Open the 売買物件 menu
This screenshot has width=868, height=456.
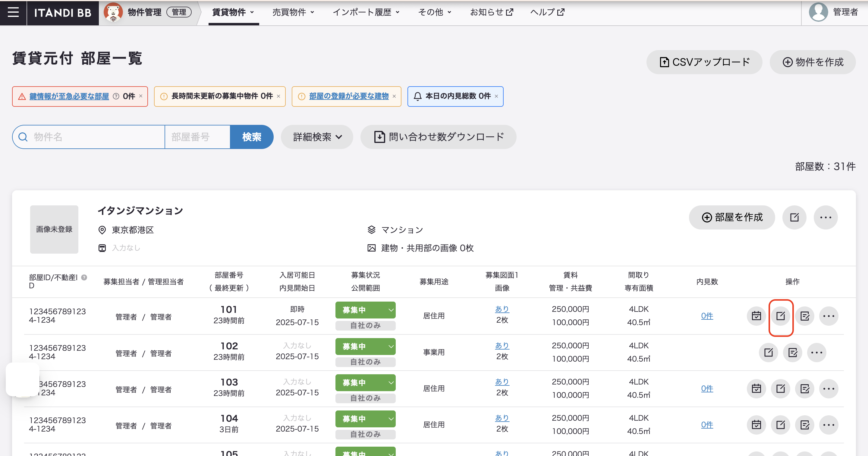click(x=293, y=12)
